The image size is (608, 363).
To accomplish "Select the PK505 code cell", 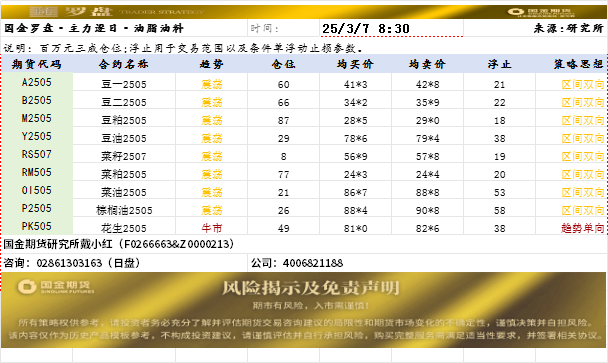I will (x=36, y=226).
